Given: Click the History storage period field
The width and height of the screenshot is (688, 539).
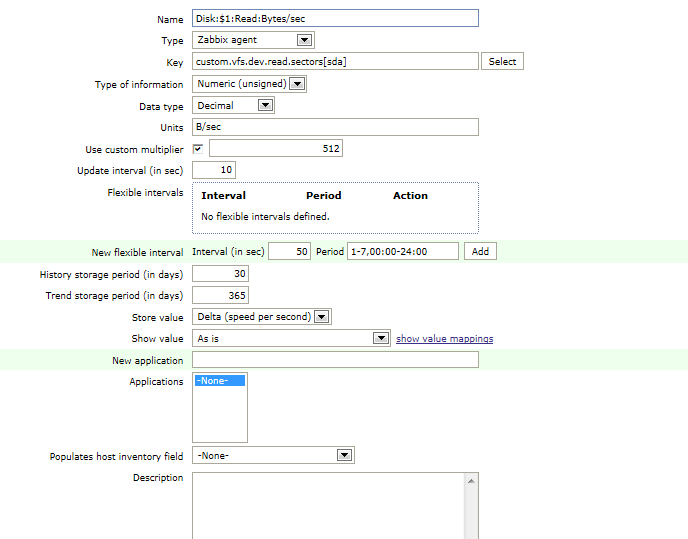Looking at the screenshot, I should pyautogui.click(x=220, y=274).
